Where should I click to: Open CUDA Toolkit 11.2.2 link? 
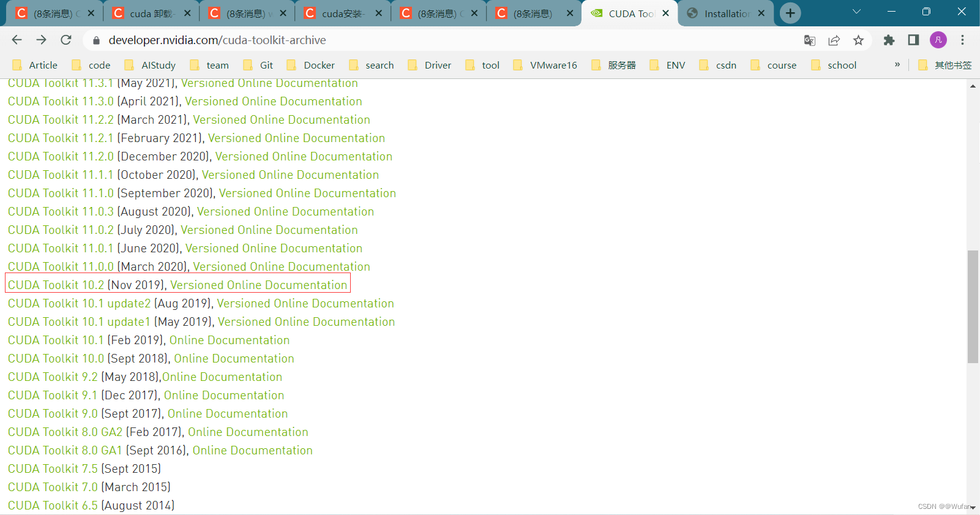pyautogui.click(x=61, y=119)
